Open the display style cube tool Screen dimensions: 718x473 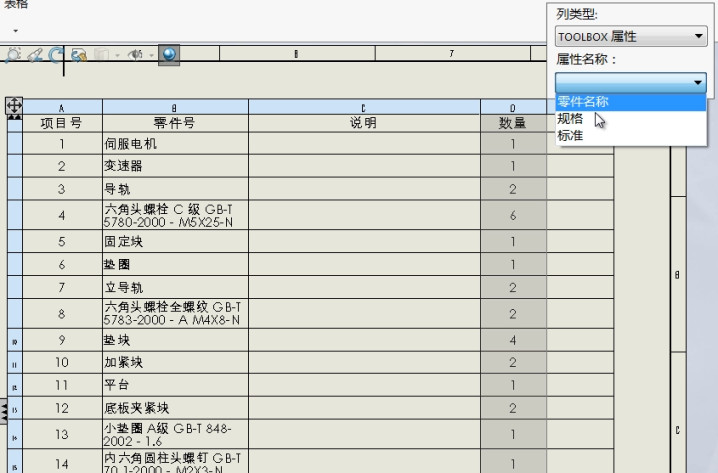pos(102,55)
